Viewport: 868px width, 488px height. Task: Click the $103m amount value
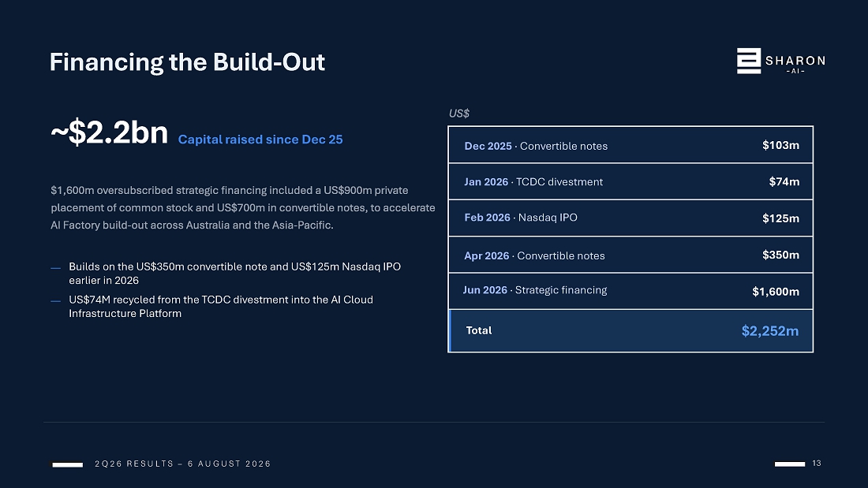tap(780, 145)
